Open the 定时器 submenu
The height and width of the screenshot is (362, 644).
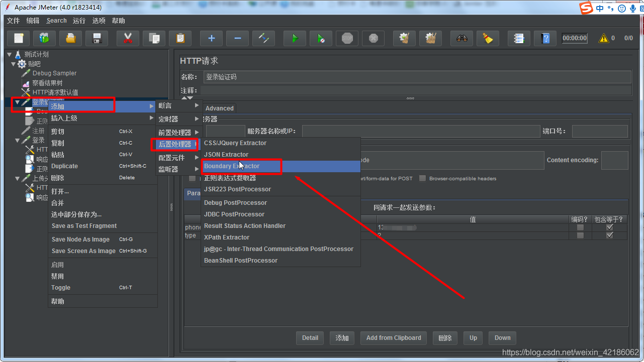[178, 119]
